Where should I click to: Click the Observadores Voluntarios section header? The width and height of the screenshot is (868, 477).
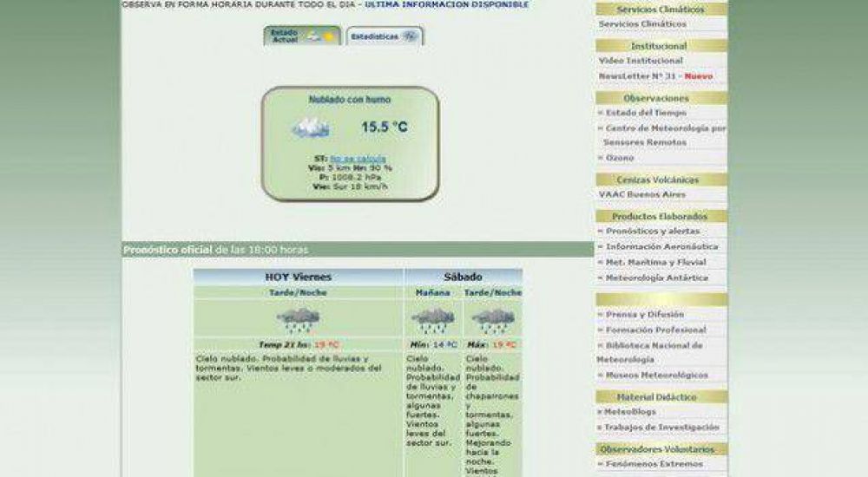pyautogui.click(x=661, y=449)
